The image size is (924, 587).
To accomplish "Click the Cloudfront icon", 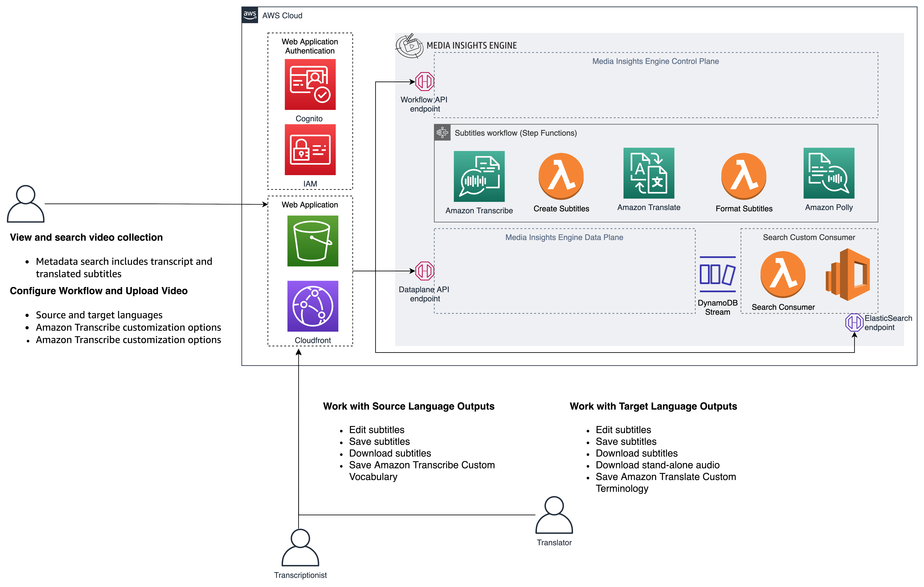I will 313,306.
